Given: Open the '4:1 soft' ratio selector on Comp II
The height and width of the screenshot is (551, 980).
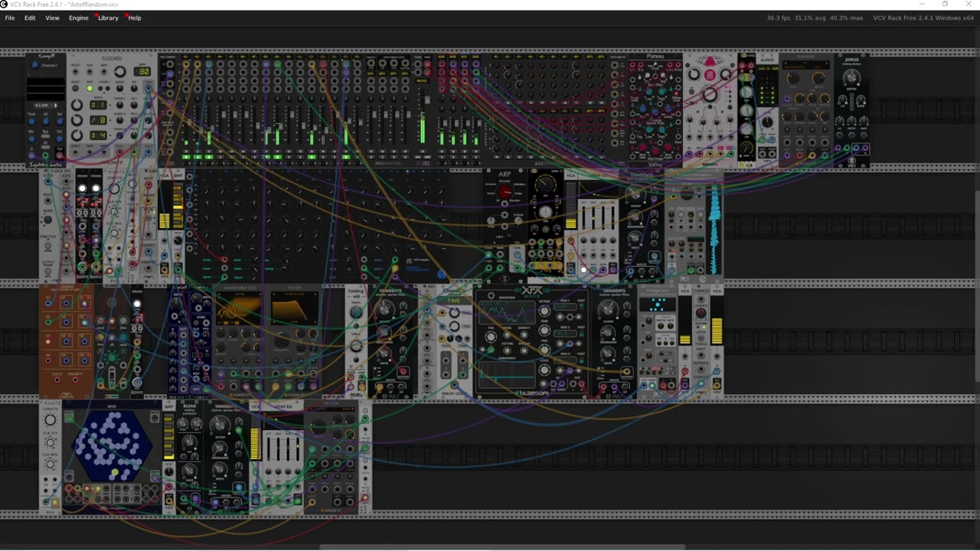Looking at the screenshot, I should click(x=45, y=106).
